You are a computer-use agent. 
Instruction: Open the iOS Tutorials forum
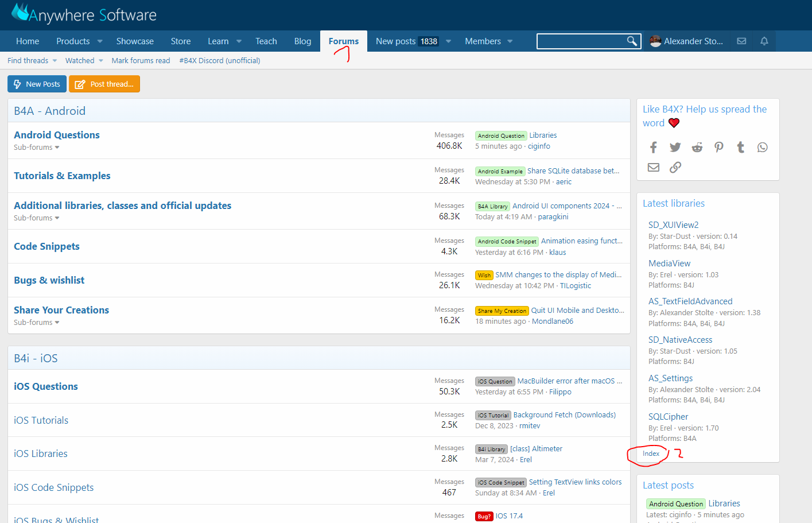(x=41, y=420)
